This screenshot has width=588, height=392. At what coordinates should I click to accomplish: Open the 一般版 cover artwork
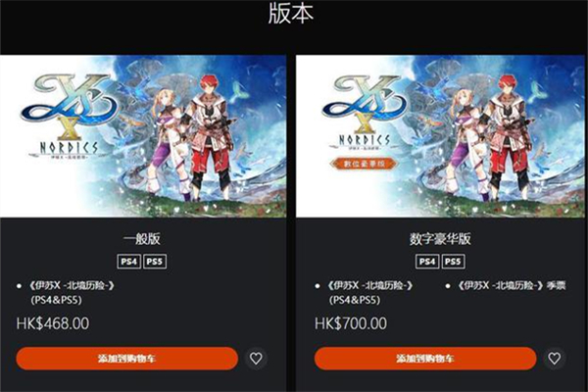click(143, 136)
